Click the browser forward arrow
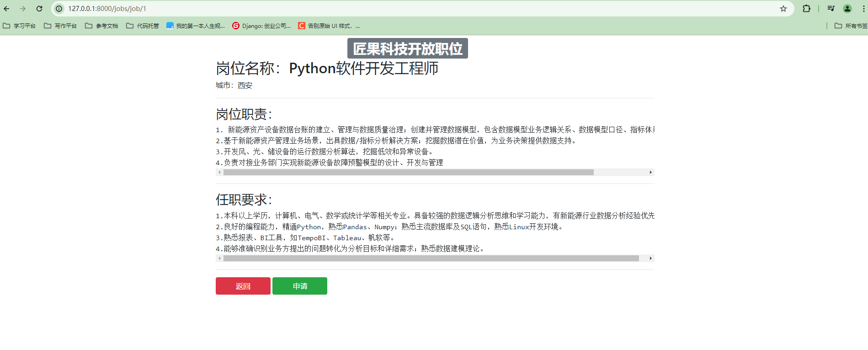Viewport: 868px width, 350px height. [x=23, y=9]
